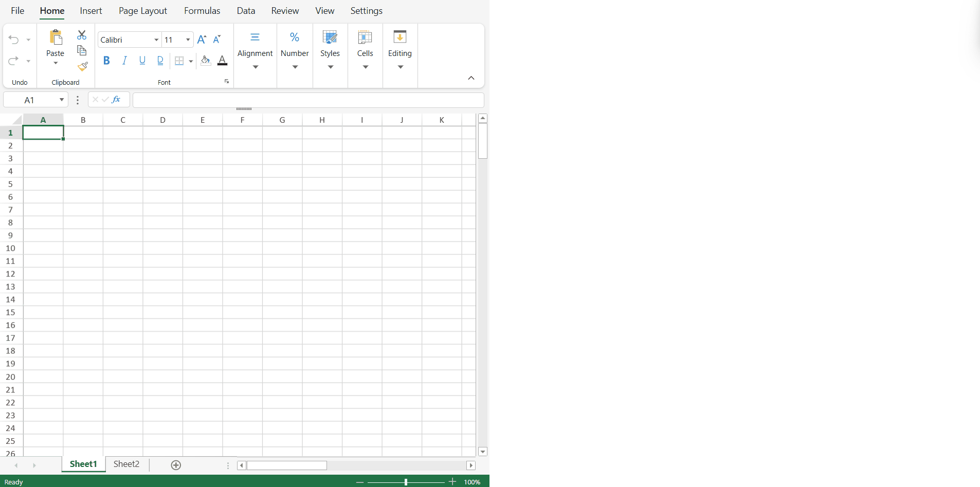
Task: Toggle Underline formatting
Action: tap(142, 61)
